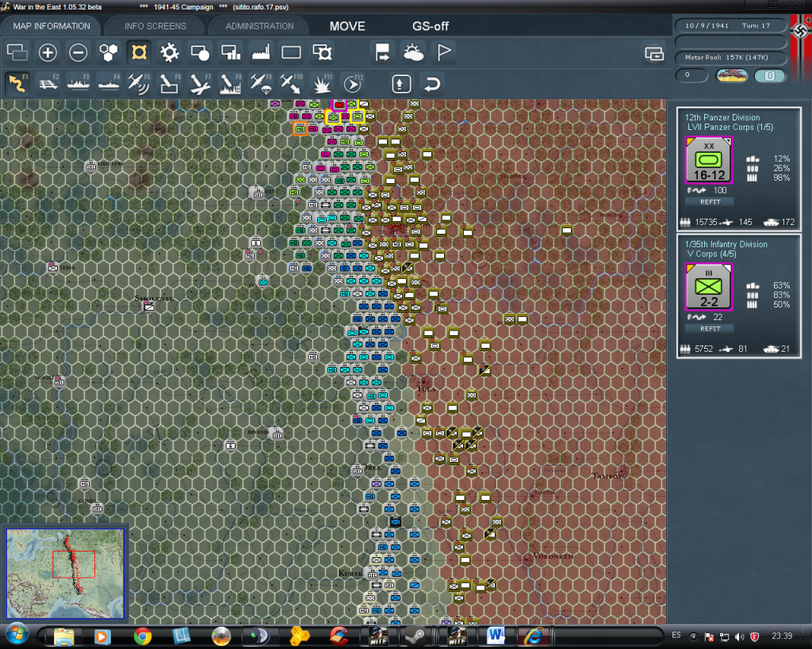Image resolution: width=812 pixels, height=649 pixels.
Task: Open CCleaner from taskbar
Action: (339, 636)
